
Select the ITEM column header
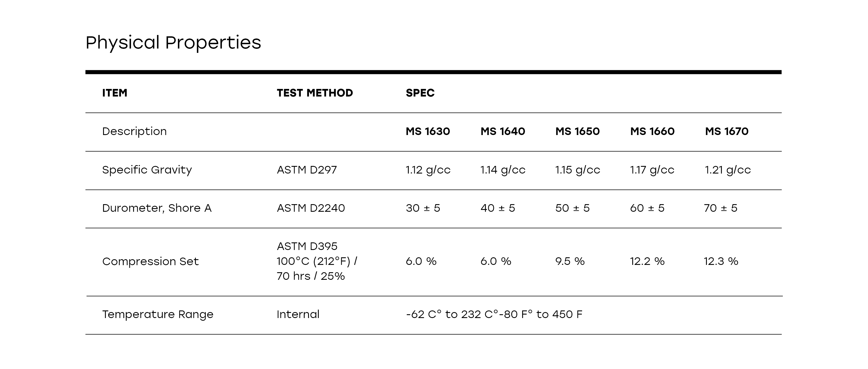pos(114,93)
